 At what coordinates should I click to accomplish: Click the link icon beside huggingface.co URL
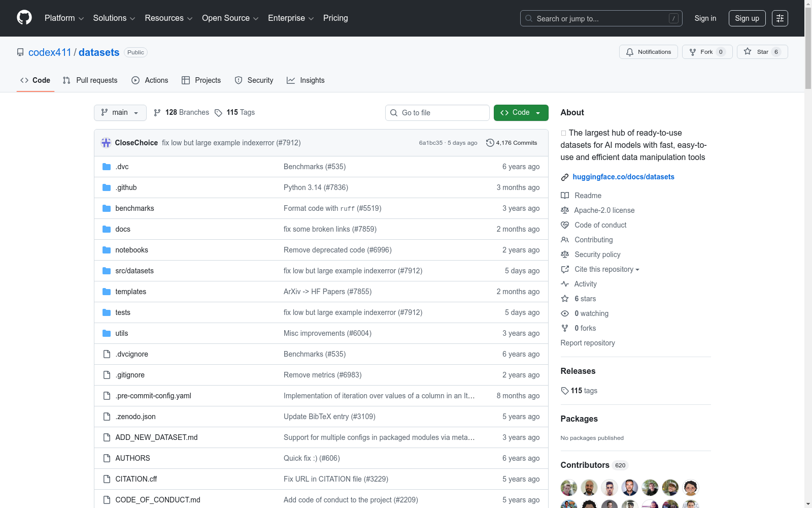(x=565, y=177)
